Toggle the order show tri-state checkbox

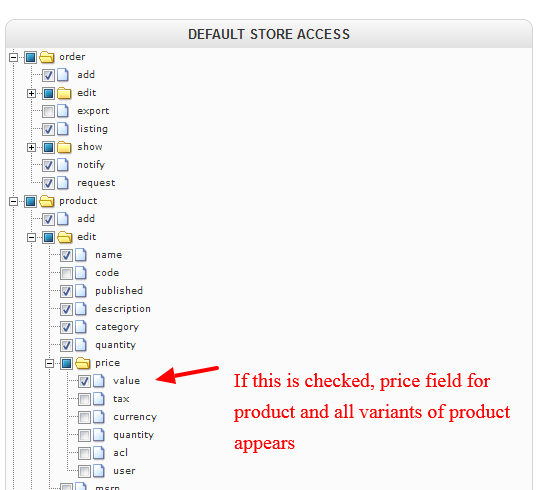[48, 147]
